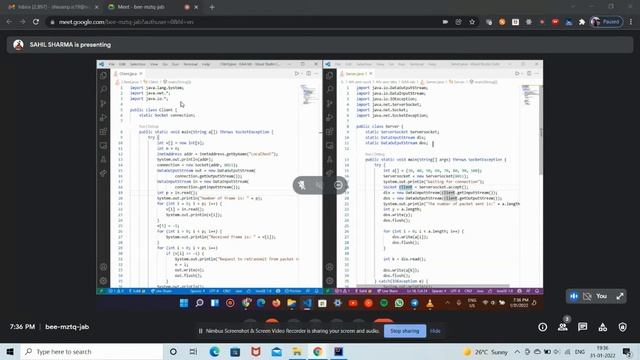Open a new Chrome tab
The height and width of the screenshot is (360, 640).
[212, 7]
